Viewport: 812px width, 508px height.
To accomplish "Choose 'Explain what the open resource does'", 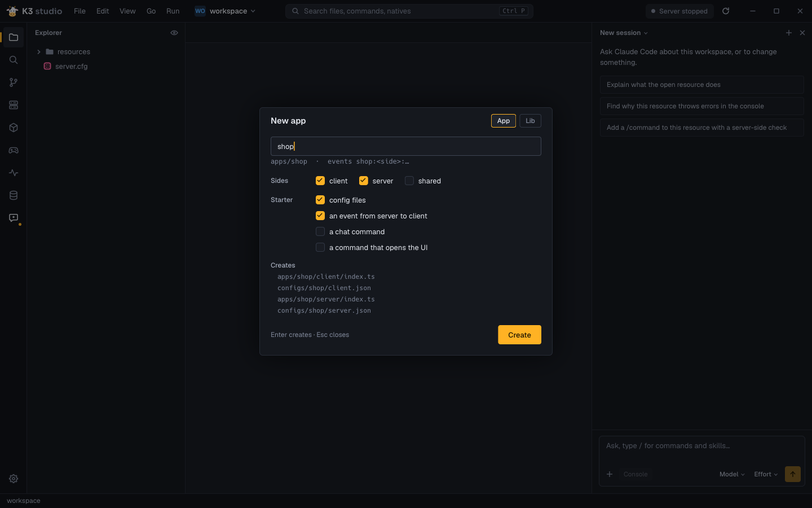I will (702, 85).
